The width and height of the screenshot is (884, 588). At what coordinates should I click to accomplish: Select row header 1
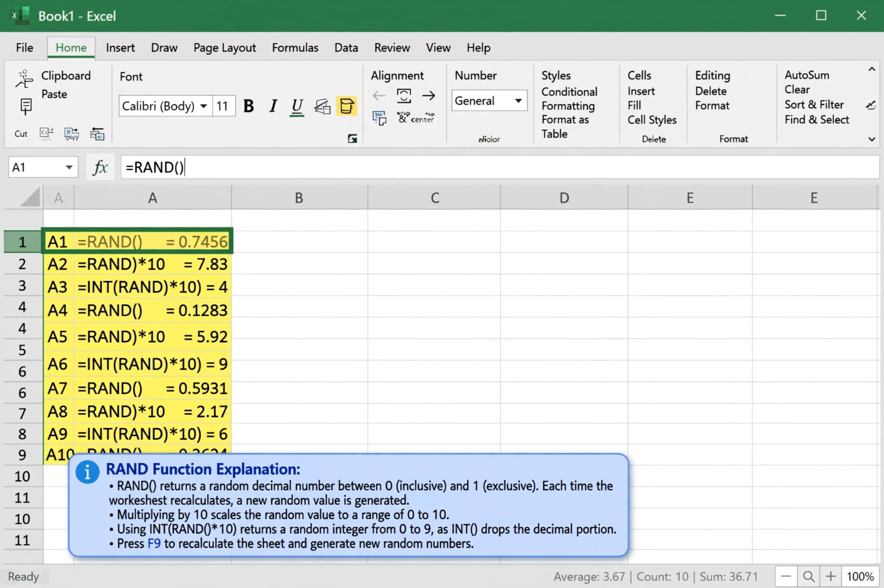(22, 242)
